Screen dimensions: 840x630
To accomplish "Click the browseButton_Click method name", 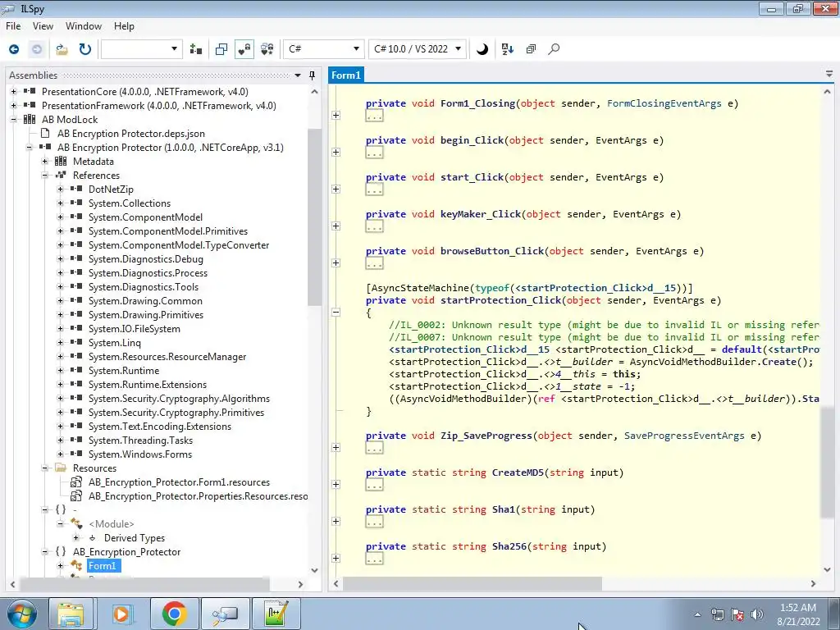I will [x=492, y=251].
